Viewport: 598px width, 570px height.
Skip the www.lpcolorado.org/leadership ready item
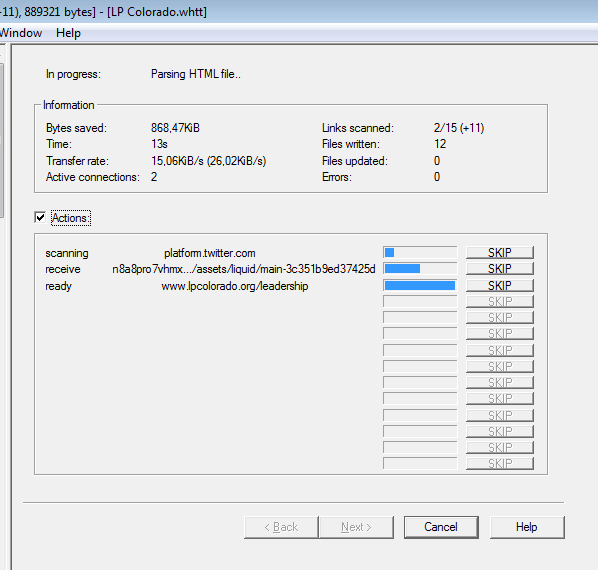point(500,286)
